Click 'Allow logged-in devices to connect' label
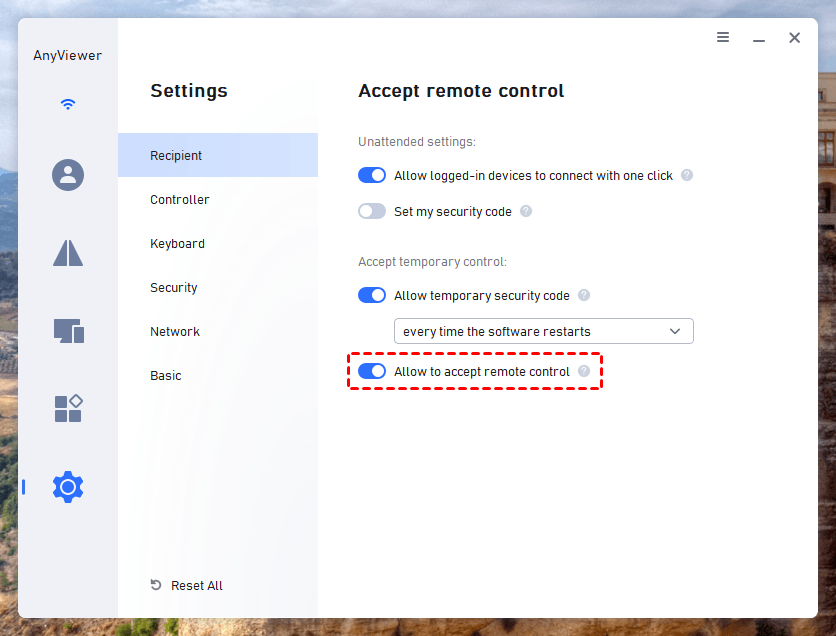 point(533,176)
